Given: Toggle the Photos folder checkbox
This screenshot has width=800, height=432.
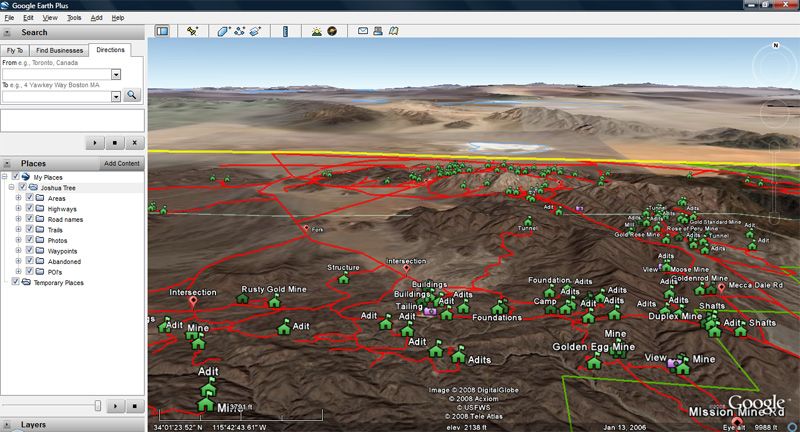Looking at the screenshot, I should coord(30,240).
